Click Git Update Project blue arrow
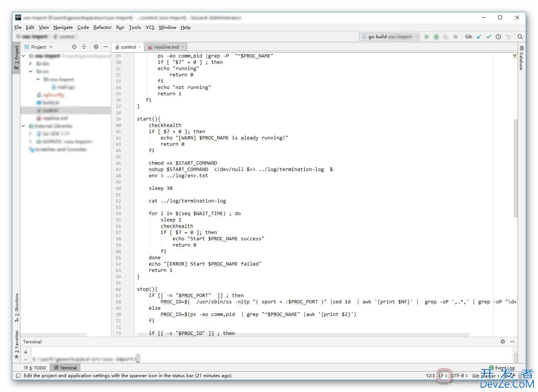This screenshot has width=538, height=392. (479, 37)
